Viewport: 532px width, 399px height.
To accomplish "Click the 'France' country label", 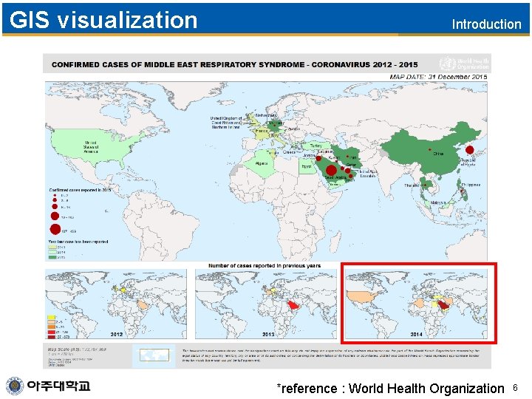I will coord(262,131).
